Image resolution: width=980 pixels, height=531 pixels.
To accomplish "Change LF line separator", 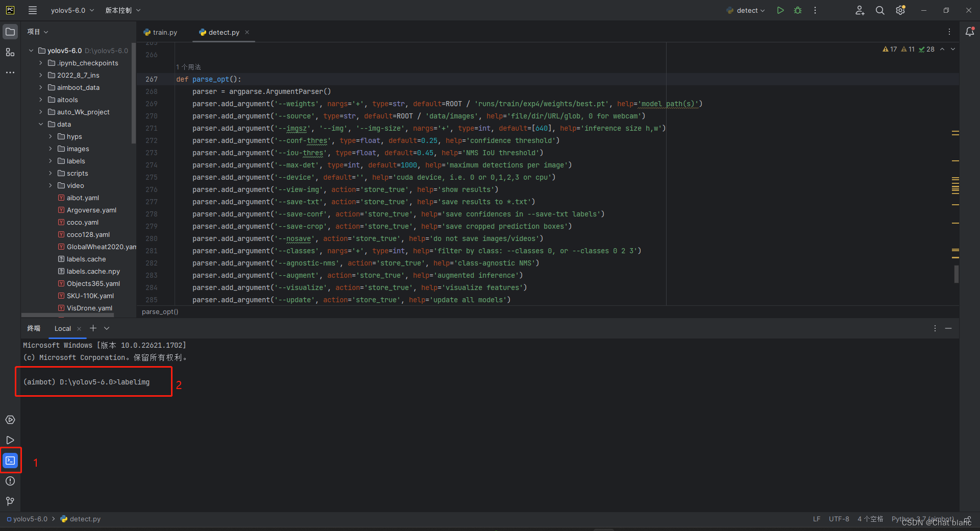I will (x=817, y=519).
